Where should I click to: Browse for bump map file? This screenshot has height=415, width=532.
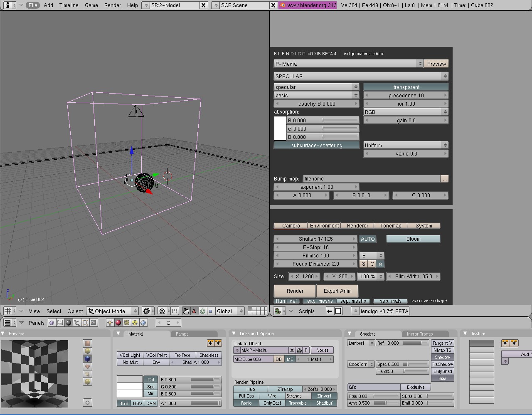pyautogui.click(x=445, y=178)
